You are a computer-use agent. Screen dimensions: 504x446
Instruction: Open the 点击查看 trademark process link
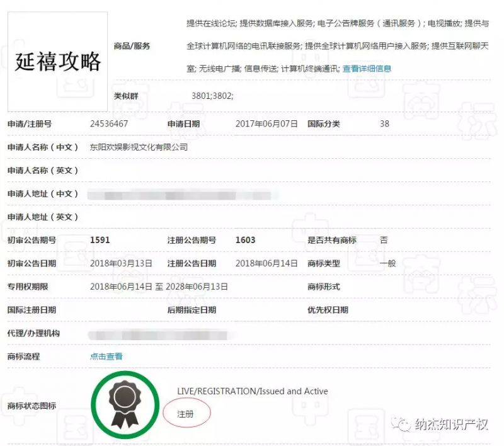(x=107, y=356)
